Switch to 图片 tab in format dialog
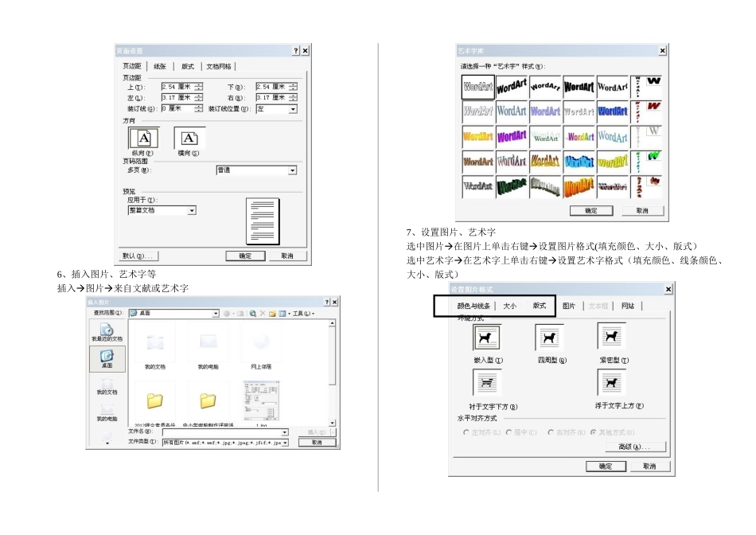Image resolution: width=756 pixels, height=535 pixels. (x=569, y=306)
